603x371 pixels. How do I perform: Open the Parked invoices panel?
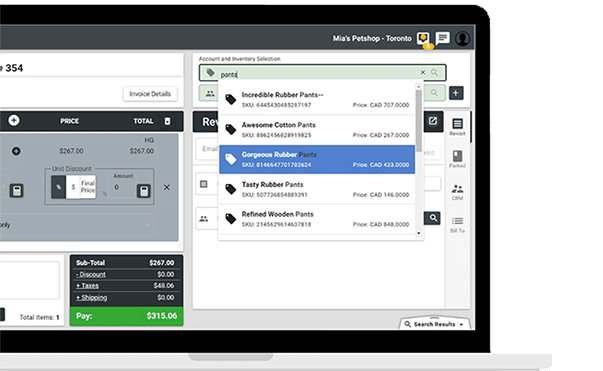pos(457,159)
